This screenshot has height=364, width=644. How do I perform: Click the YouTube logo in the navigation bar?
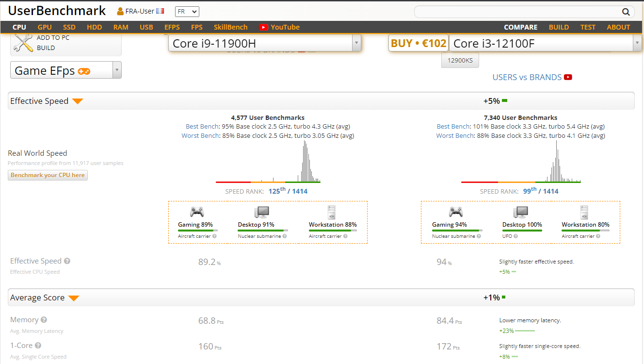pyautogui.click(x=264, y=27)
